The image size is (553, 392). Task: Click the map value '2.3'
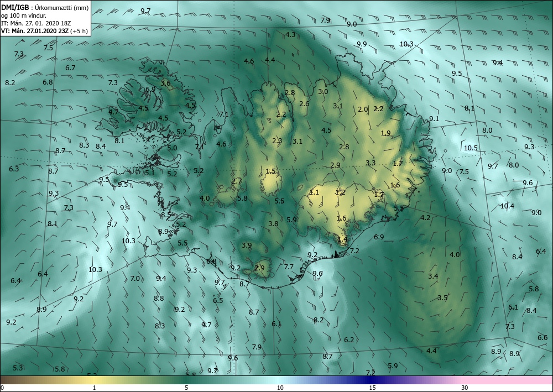(277, 140)
